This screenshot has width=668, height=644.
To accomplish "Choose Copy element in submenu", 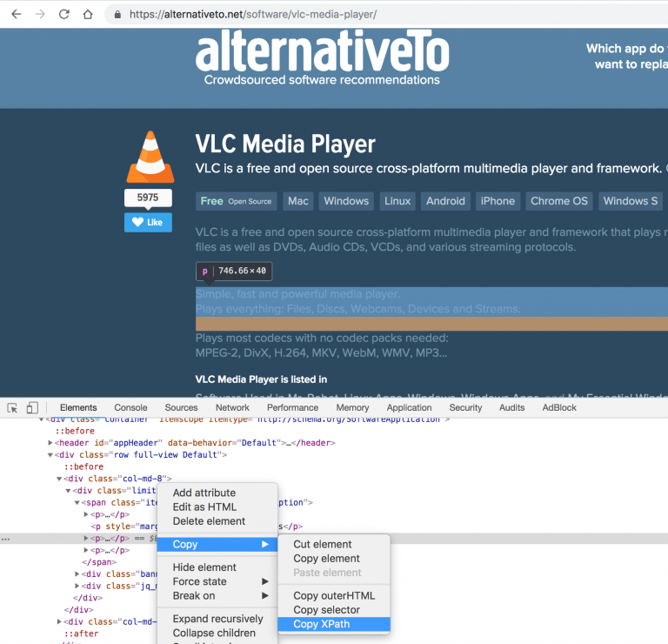I will pyautogui.click(x=334, y=559).
